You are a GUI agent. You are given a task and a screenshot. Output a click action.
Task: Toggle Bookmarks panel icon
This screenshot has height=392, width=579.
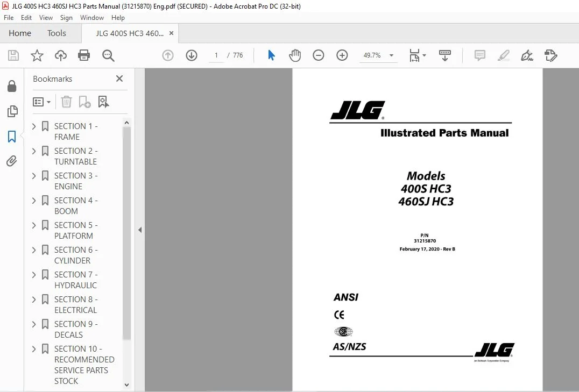pos(12,136)
